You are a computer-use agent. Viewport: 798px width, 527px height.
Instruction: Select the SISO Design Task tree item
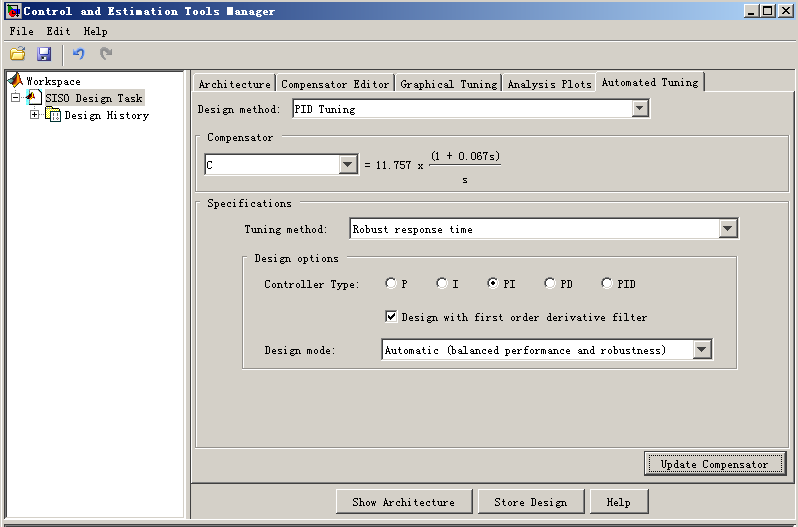click(x=94, y=98)
